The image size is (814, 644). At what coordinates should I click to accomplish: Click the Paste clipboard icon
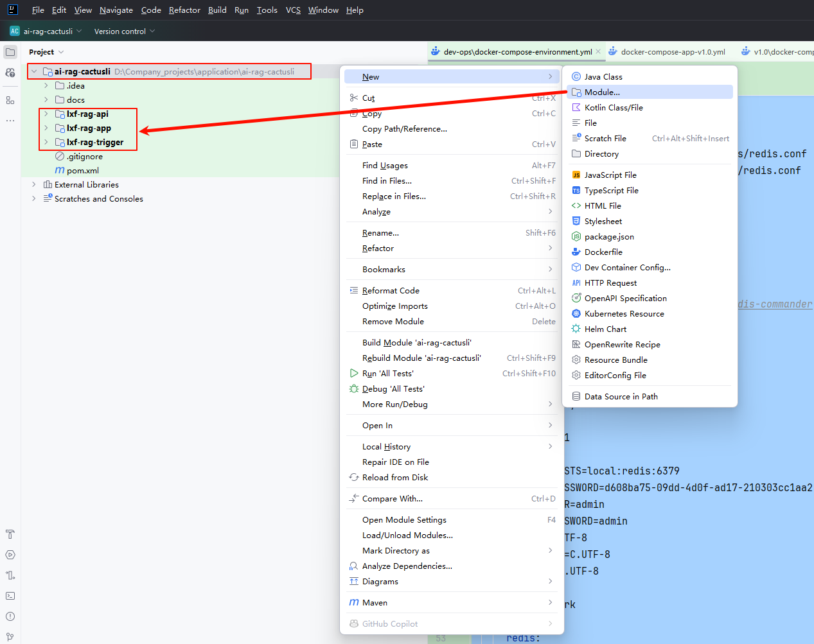pos(354,144)
